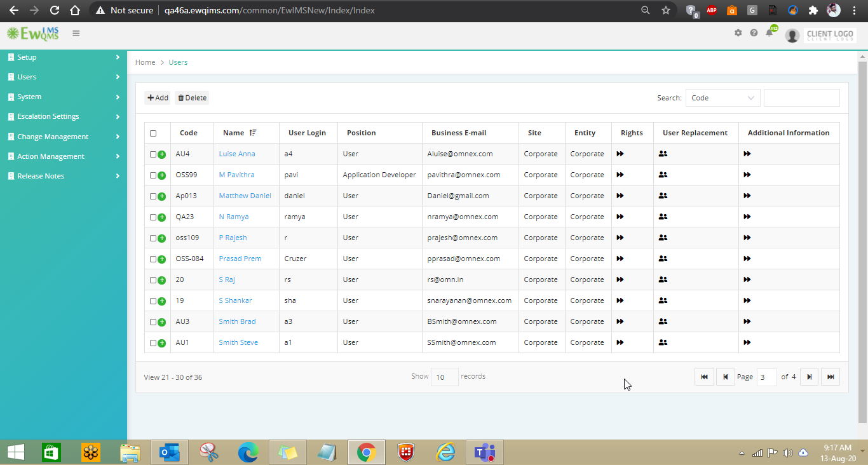Click the Show records count field

(444, 377)
